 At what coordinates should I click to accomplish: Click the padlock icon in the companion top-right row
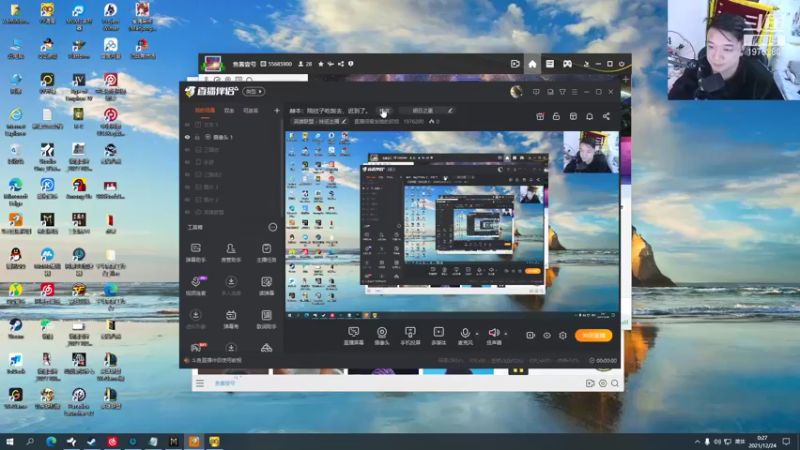coord(556,116)
